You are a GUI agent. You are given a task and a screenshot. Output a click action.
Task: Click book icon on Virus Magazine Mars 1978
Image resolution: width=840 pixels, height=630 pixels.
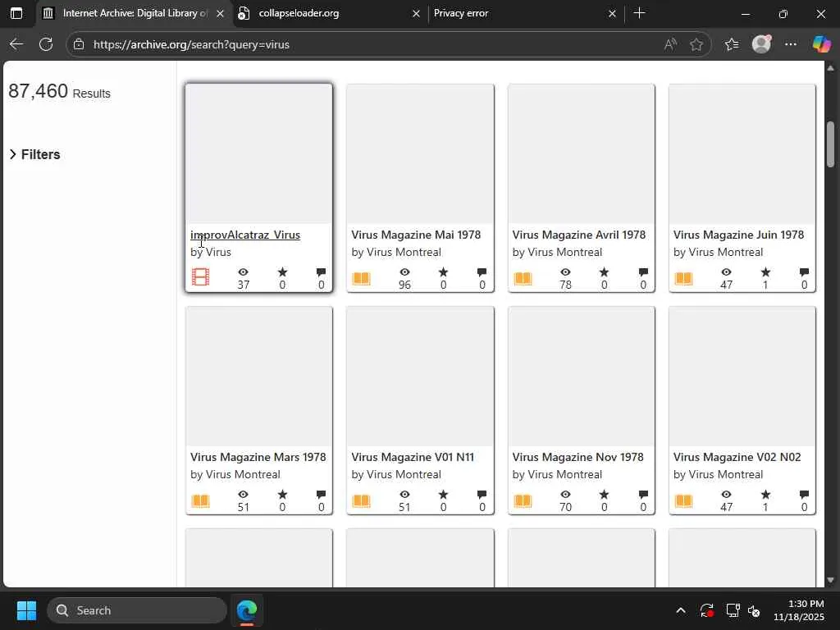click(x=200, y=500)
